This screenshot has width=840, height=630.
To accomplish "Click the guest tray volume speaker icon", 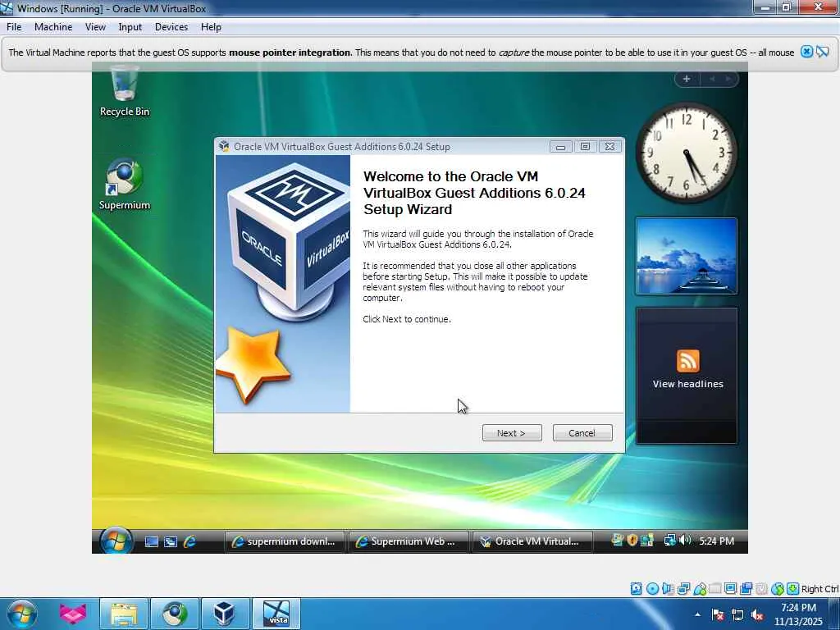I will (x=685, y=540).
